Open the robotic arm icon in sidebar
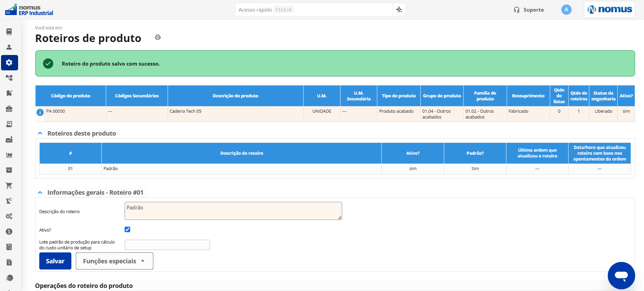644x291 pixels. tap(9, 201)
